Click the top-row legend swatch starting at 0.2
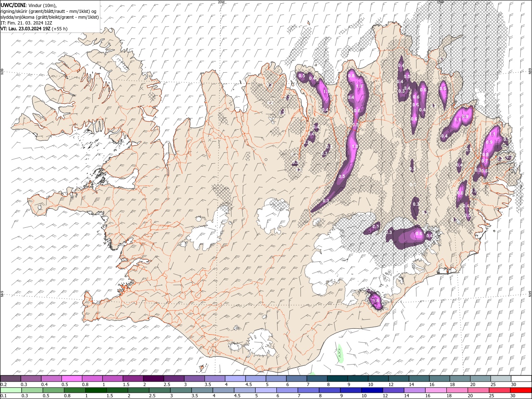532x399 pixels. 10,379
